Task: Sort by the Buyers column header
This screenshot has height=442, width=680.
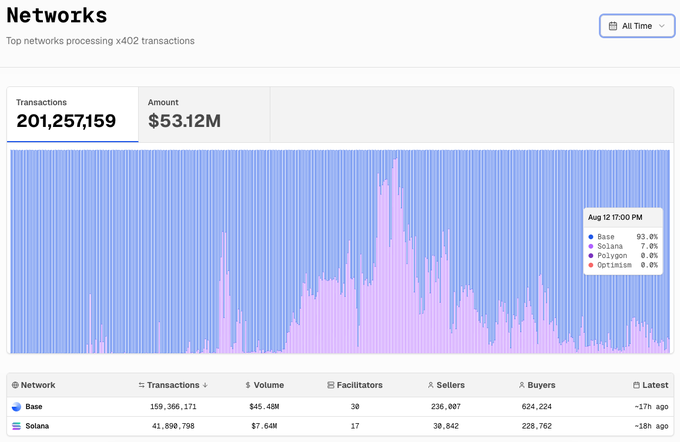Action: (x=537, y=385)
